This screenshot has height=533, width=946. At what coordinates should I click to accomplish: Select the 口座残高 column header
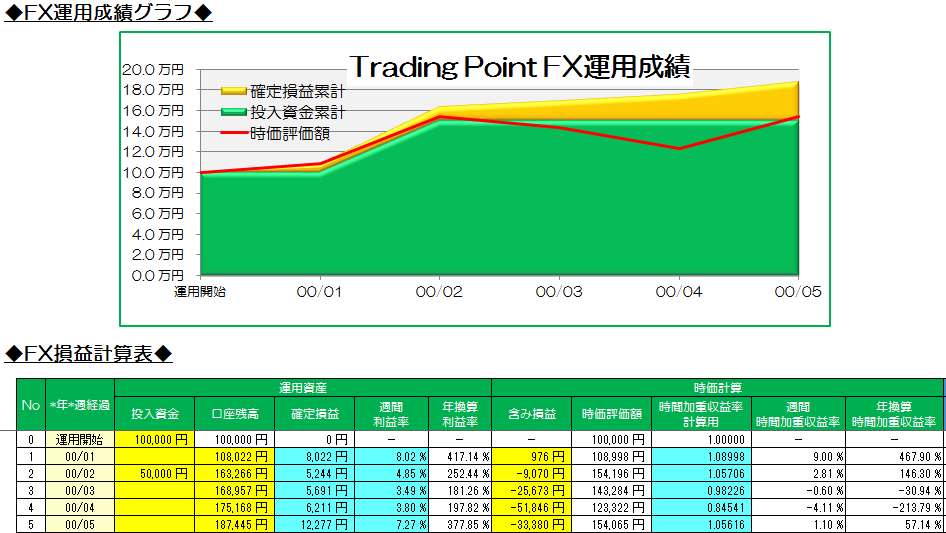pos(235,413)
